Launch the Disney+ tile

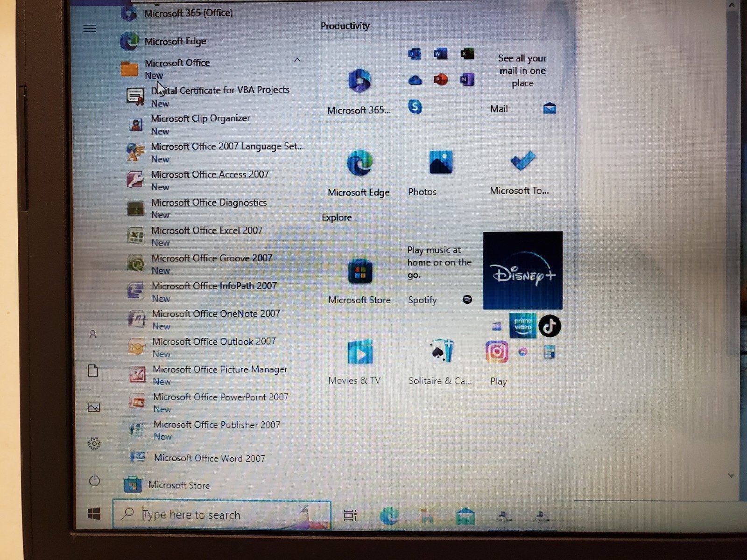522,270
